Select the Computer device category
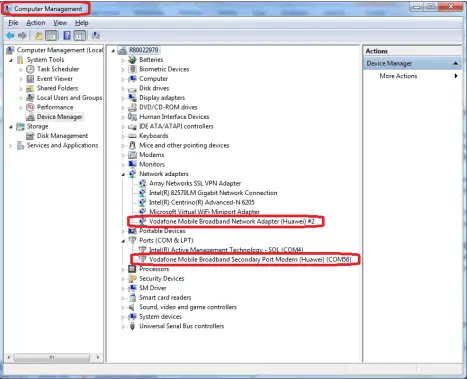Image resolution: width=467 pixels, height=379 pixels. (153, 79)
